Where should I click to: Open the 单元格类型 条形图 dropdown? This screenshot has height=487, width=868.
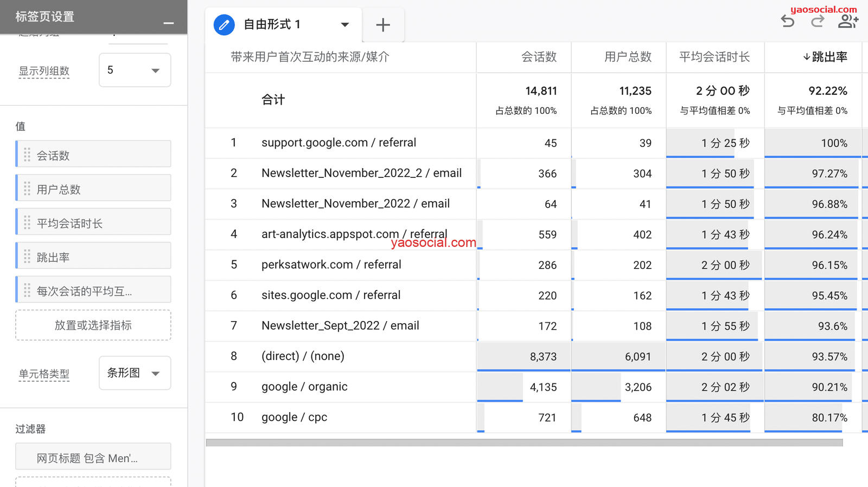click(135, 373)
